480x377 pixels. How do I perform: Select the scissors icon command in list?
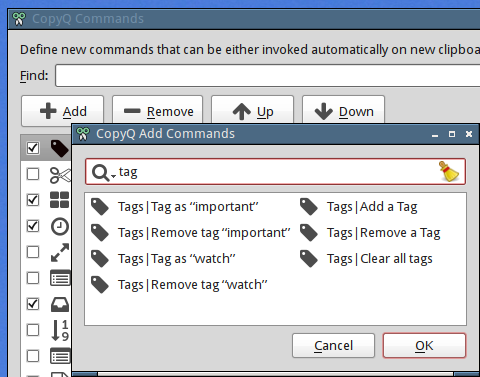(60, 174)
